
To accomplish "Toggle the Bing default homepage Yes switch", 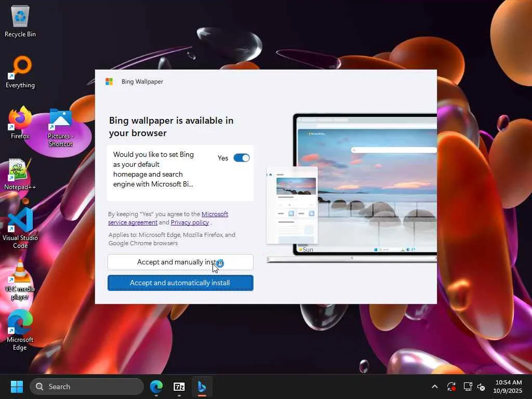I will tap(242, 158).
